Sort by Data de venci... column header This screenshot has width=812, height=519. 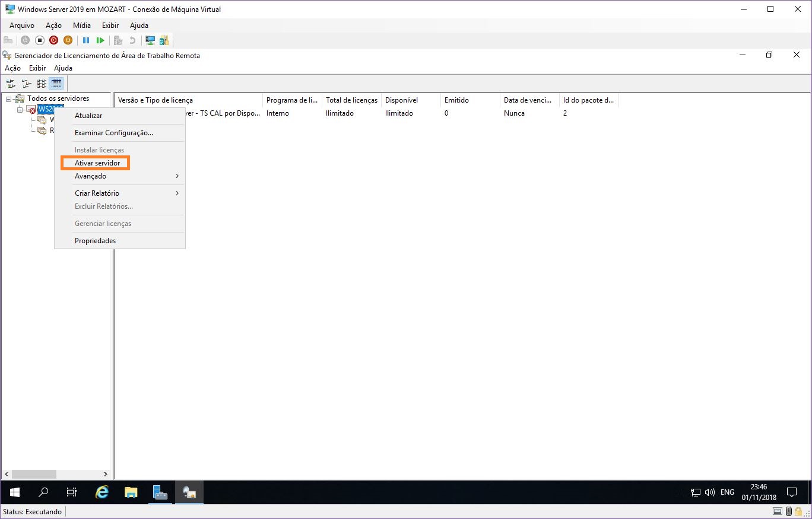click(x=529, y=100)
